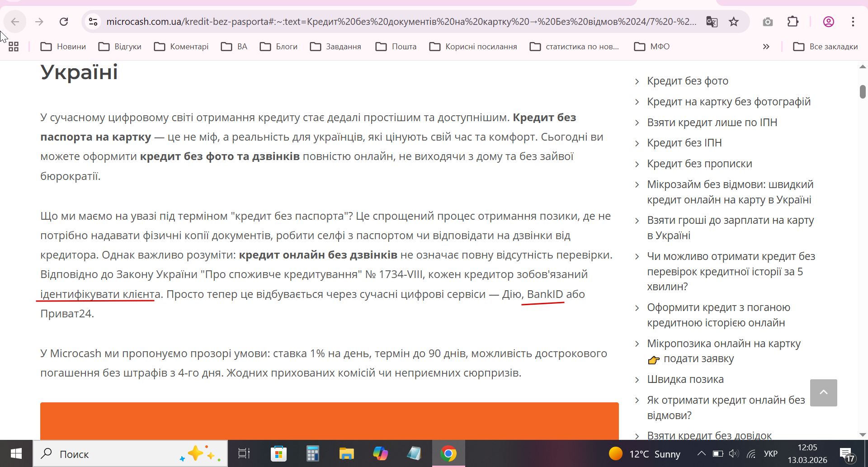Open link Взяти кредит без довідок
Screen dimensions: 868x467
(709, 435)
